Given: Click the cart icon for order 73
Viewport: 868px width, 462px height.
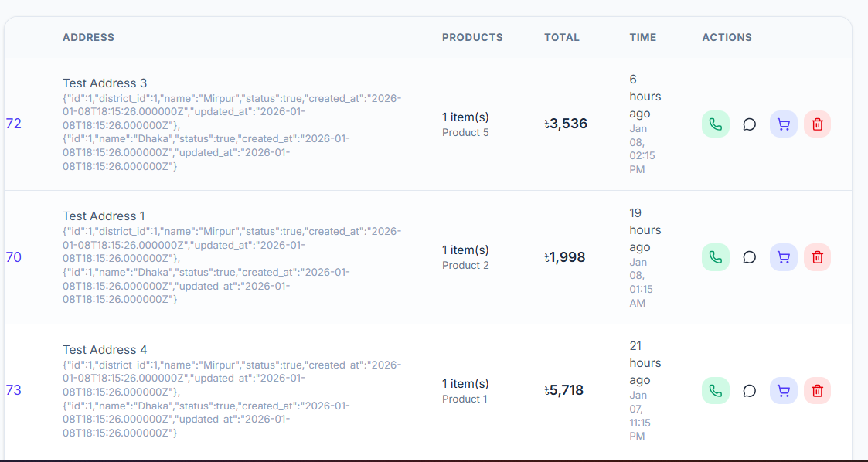Looking at the screenshot, I should (x=783, y=391).
